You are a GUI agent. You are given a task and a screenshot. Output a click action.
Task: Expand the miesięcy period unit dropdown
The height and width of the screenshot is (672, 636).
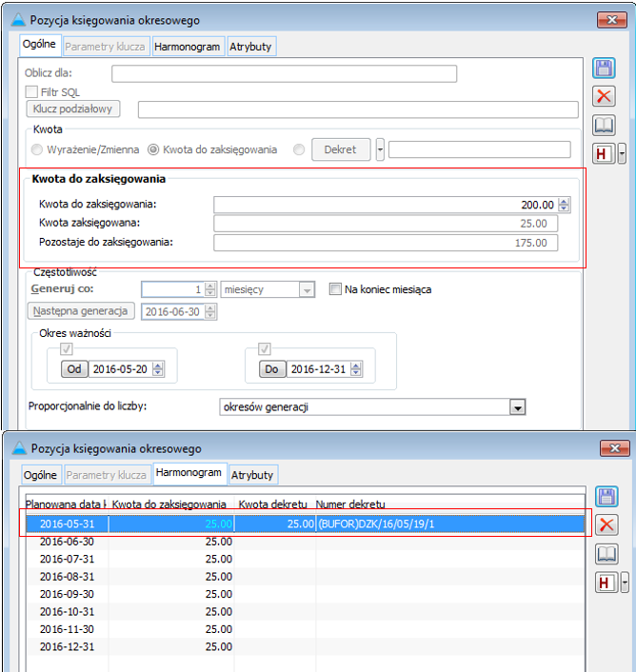[306, 289]
